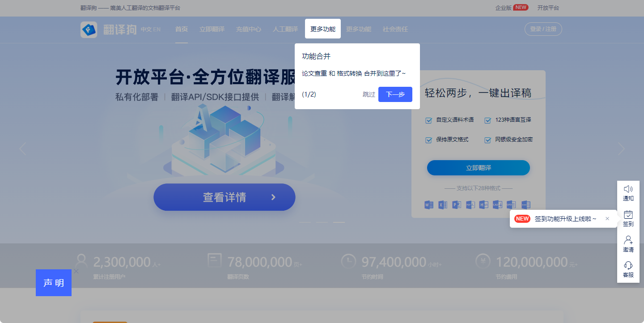Viewport: 644px width, 323px height.
Task: Click the 支持以下28种格式 caption
Action: click(x=479, y=188)
